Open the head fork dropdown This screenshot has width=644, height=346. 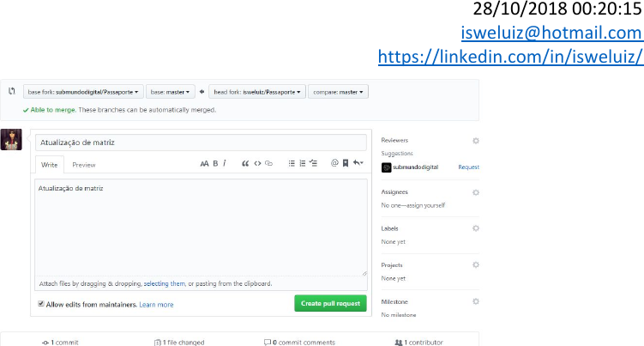click(x=257, y=92)
